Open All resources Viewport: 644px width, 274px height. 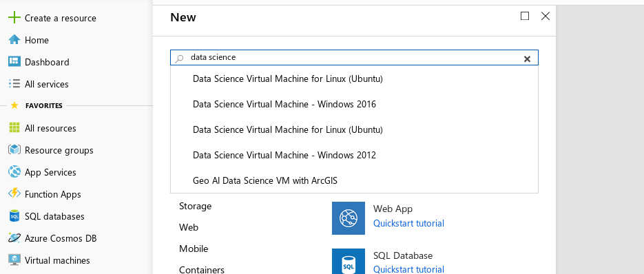pos(50,128)
